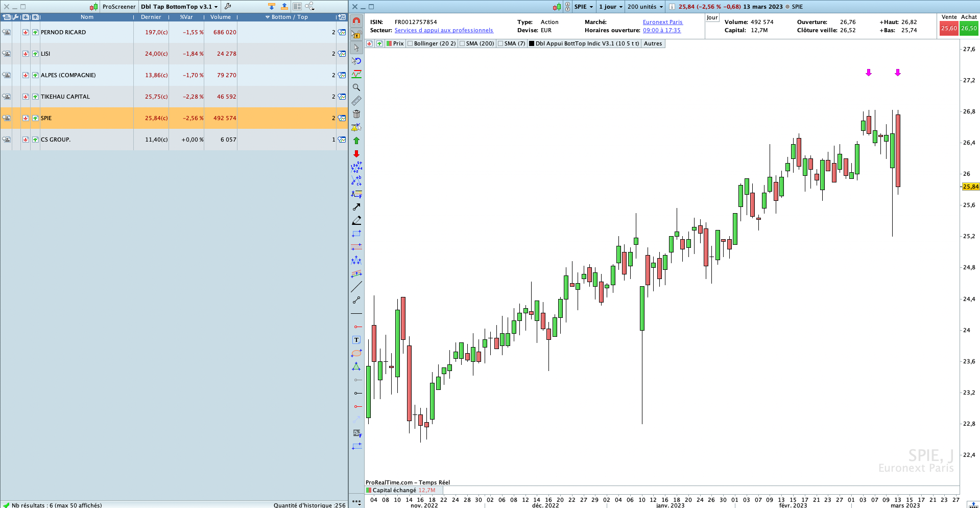
Task: Open ProScreener wrench settings icon
Action: (228, 6)
